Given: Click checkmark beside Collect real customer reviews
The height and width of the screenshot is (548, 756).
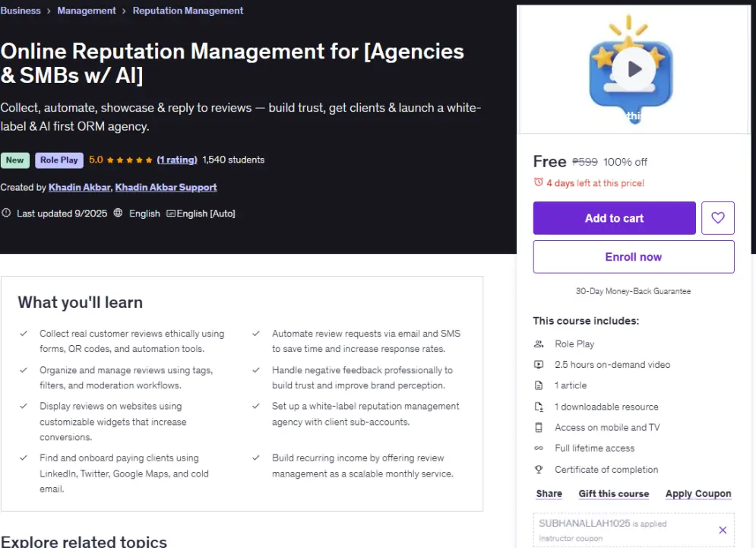Looking at the screenshot, I should pyautogui.click(x=23, y=334).
